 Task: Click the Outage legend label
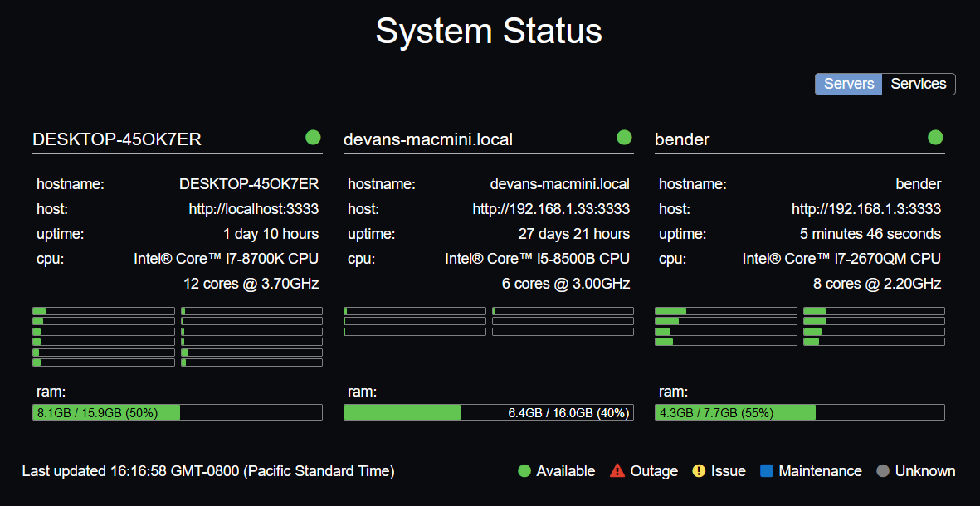coord(655,471)
